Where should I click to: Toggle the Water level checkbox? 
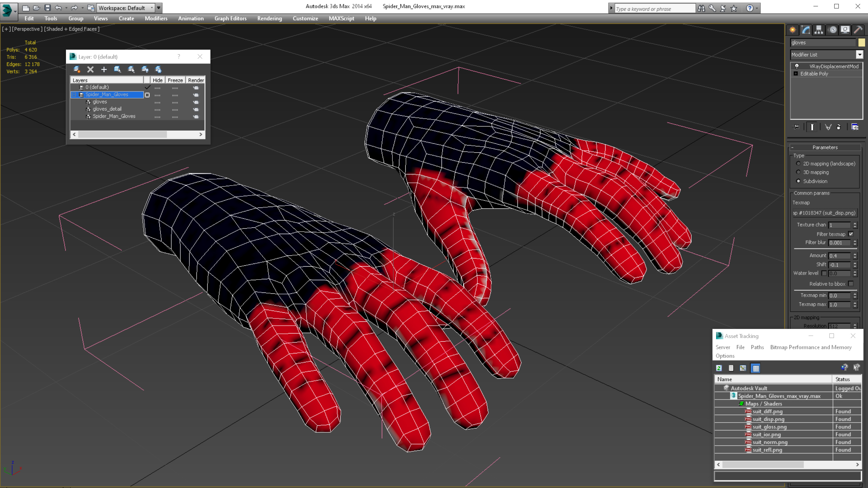[824, 273]
